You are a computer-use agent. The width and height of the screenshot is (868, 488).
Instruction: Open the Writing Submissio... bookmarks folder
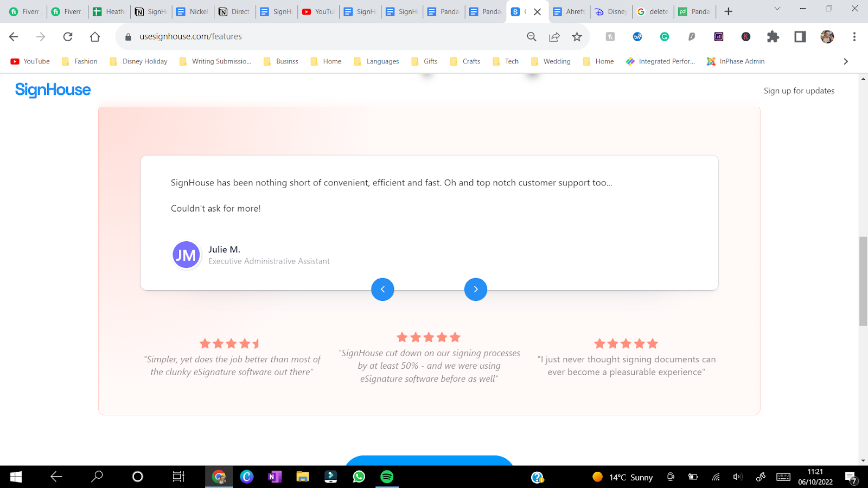(x=215, y=61)
